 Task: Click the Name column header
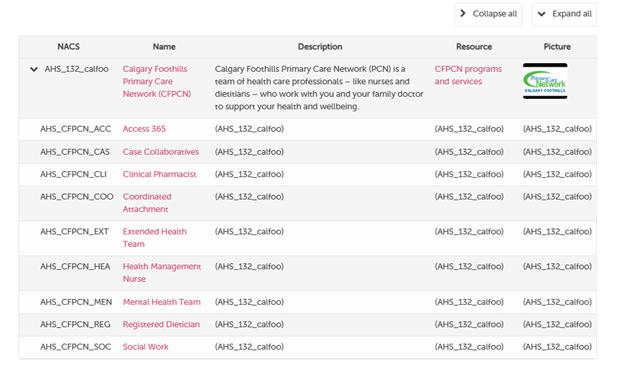164,47
